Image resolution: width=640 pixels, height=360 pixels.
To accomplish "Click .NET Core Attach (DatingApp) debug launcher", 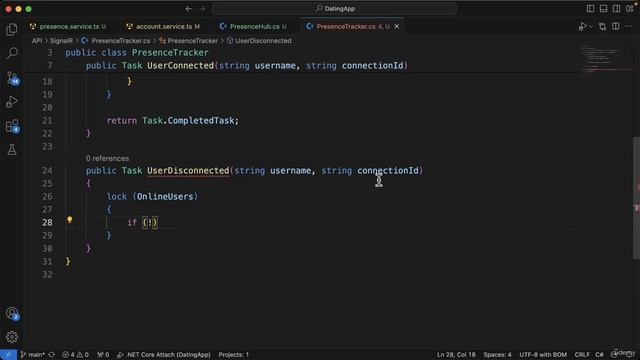I will [164, 355].
